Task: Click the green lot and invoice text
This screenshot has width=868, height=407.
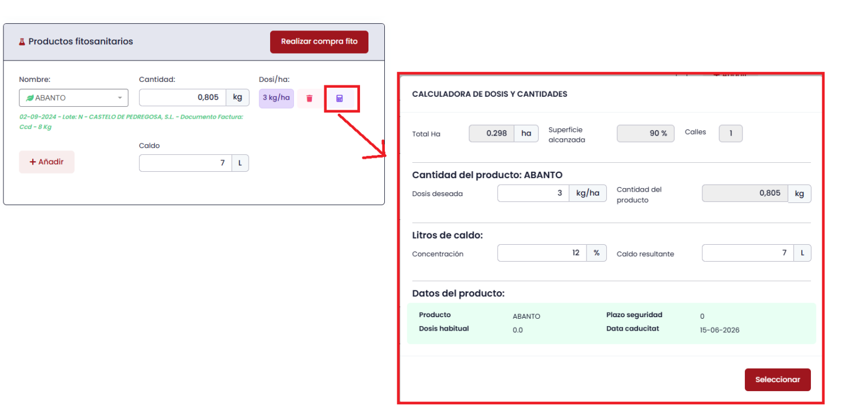Action: 131,122
